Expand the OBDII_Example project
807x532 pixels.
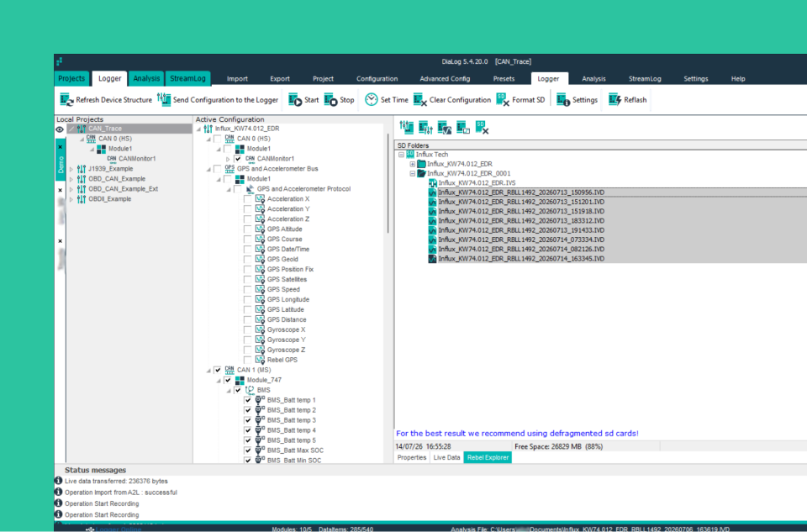tap(71, 199)
